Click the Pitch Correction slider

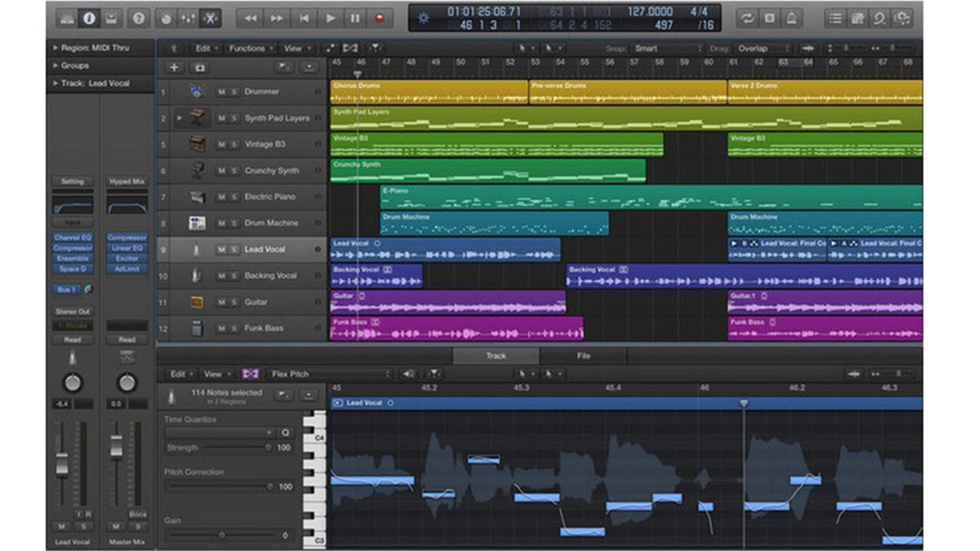[x=218, y=487]
